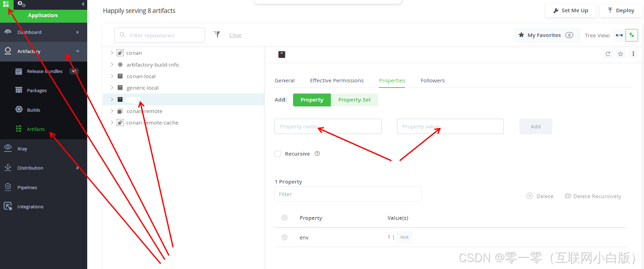The image size is (644, 269).
Task: Focus the Property value field
Action: [450, 126]
